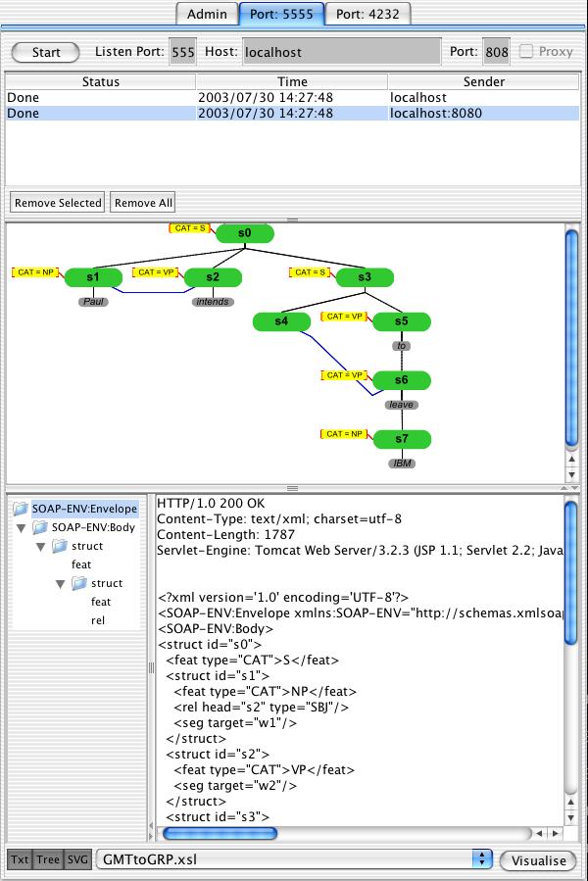The image size is (588, 881).
Task: Collapse the SOAP-ENV:Body tree node
Action: click(23, 527)
